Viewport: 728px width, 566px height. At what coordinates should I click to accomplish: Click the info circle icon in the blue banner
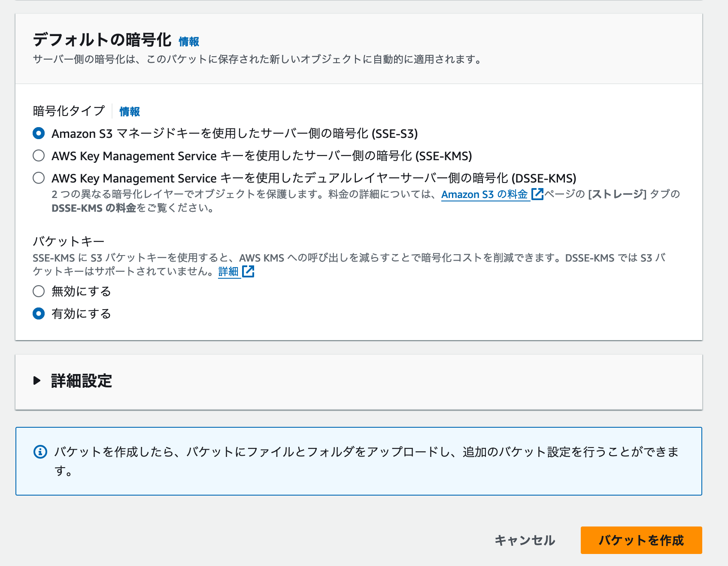pyautogui.click(x=40, y=451)
